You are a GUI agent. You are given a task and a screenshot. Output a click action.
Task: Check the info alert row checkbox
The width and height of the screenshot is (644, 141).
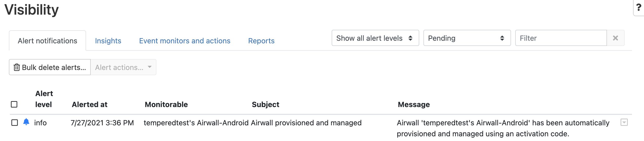15,123
